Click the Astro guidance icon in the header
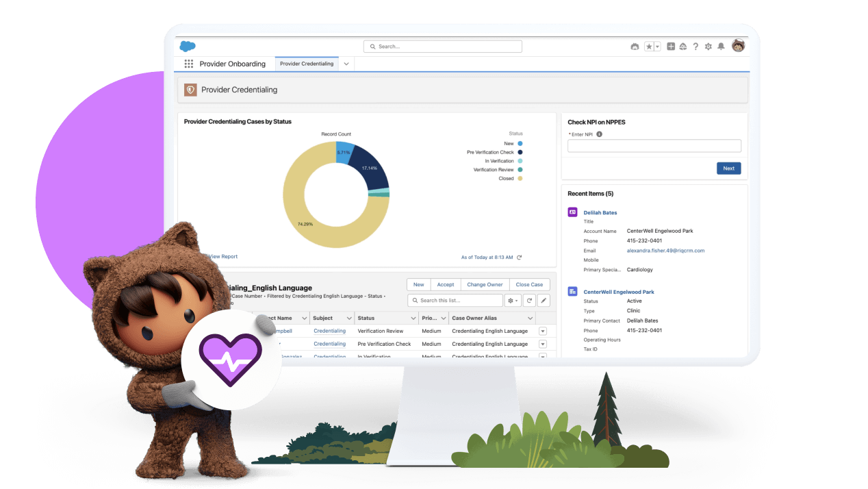The height and width of the screenshot is (489, 868). pyautogui.click(x=635, y=47)
